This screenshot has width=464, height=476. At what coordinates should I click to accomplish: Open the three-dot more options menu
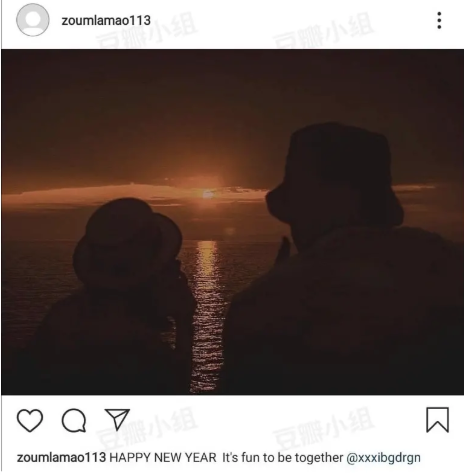pyautogui.click(x=439, y=20)
